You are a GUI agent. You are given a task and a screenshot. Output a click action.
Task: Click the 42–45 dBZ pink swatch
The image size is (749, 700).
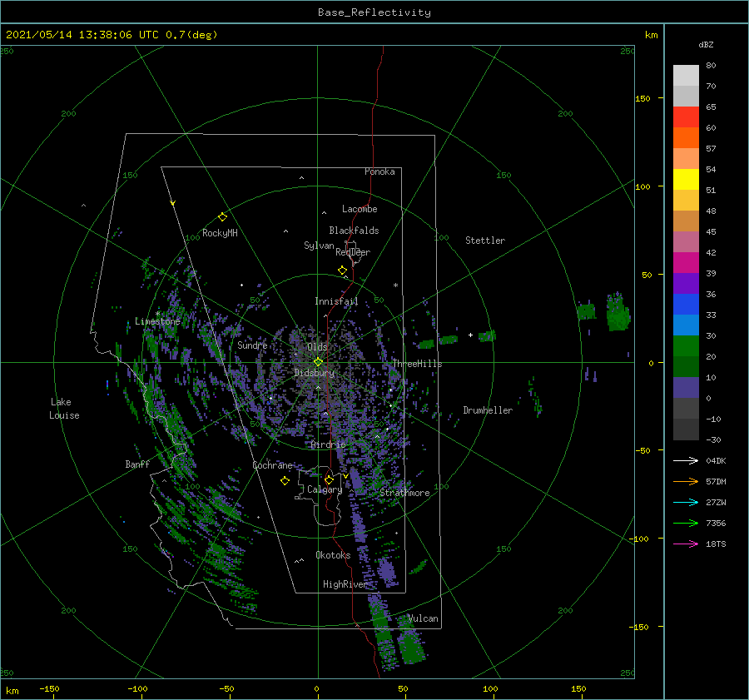coord(686,241)
